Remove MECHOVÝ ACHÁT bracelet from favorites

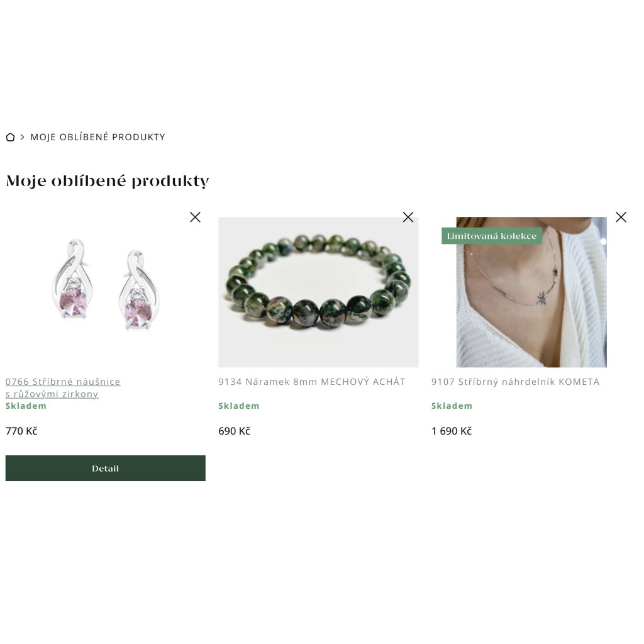point(408,217)
